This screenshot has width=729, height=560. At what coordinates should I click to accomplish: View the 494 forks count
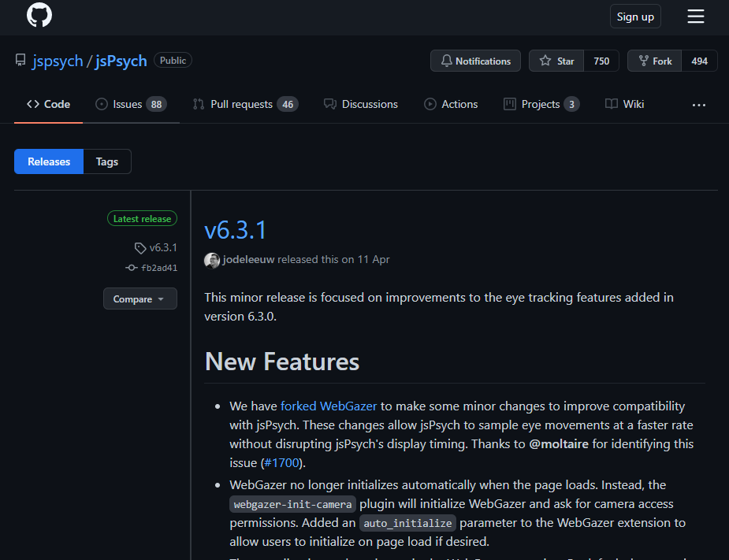pos(699,61)
